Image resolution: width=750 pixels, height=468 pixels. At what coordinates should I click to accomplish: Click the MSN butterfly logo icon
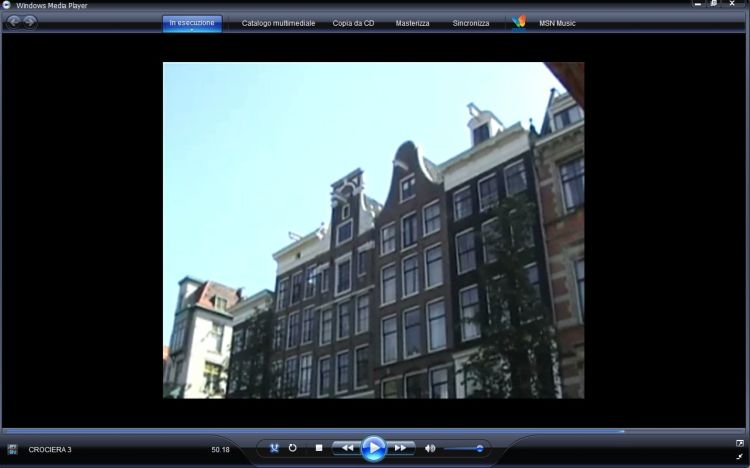coord(518,22)
